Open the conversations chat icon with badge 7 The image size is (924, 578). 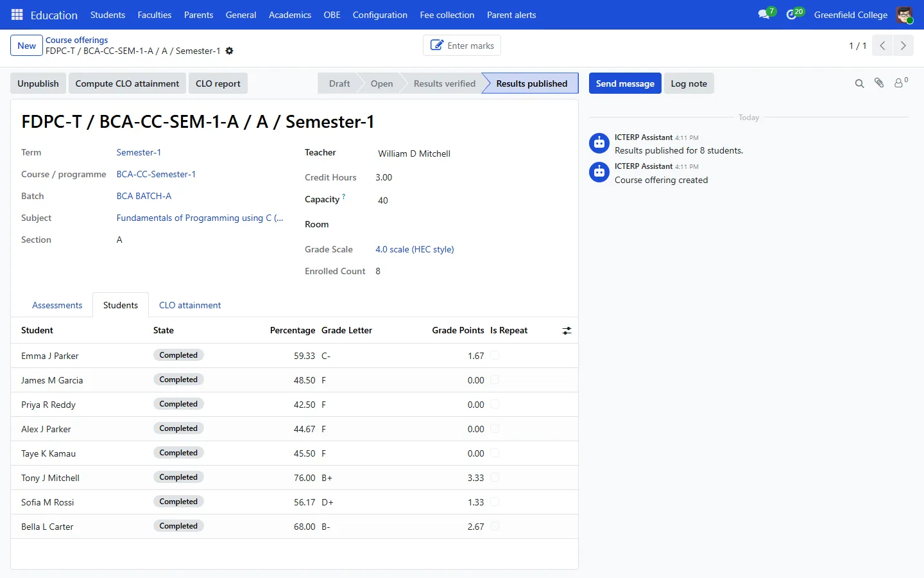(764, 15)
